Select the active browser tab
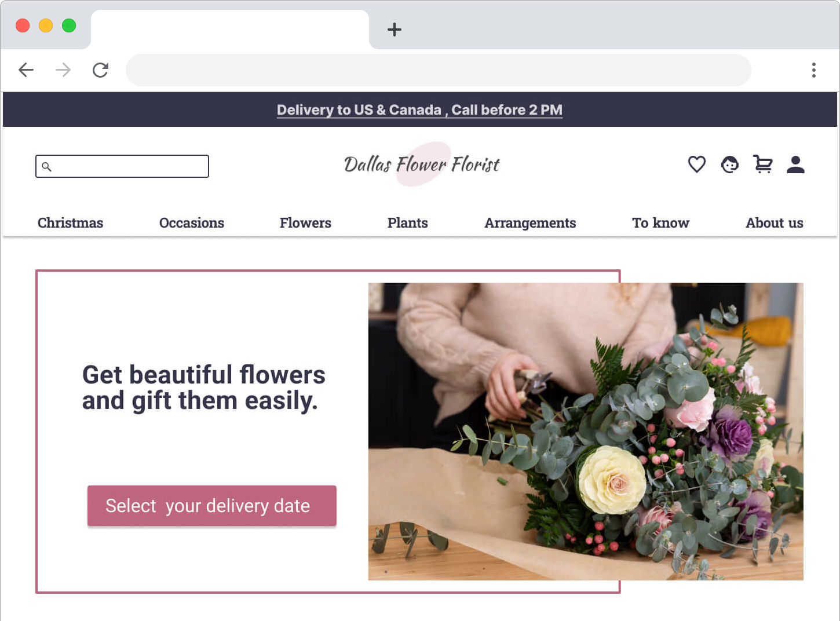Viewport: 840px width, 621px height. pos(230,30)
